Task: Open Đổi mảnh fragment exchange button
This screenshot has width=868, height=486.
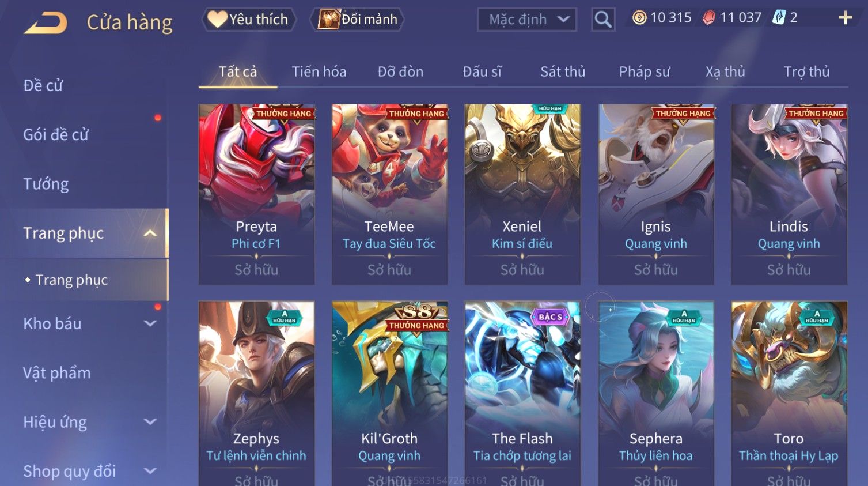Action: click(x=357, y=20)
